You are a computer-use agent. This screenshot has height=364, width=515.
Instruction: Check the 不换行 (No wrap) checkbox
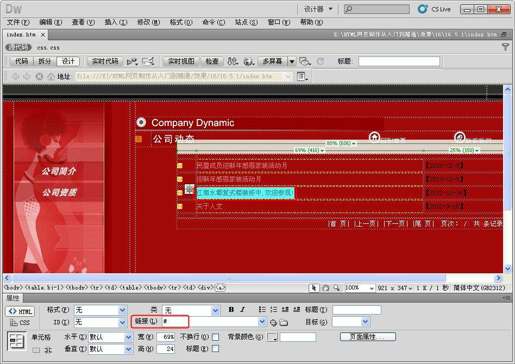pyautogui.click(x=216, y=337)
